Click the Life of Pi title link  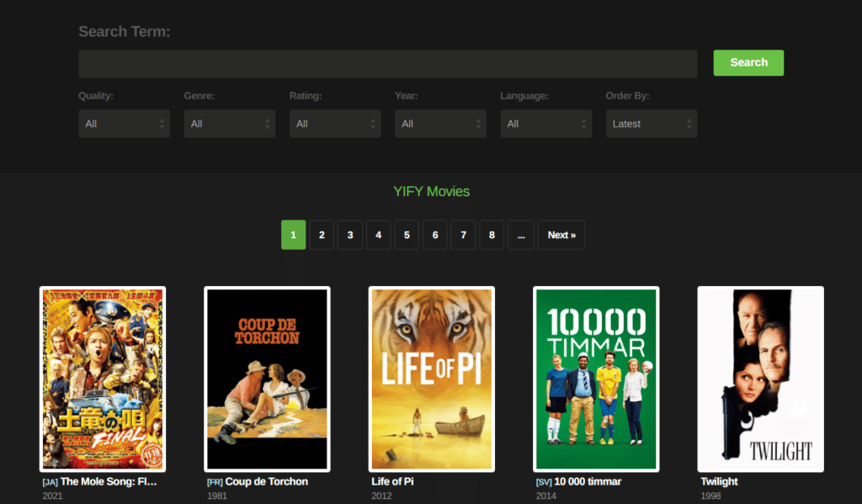pyautogui.click(x=392, y=481)
